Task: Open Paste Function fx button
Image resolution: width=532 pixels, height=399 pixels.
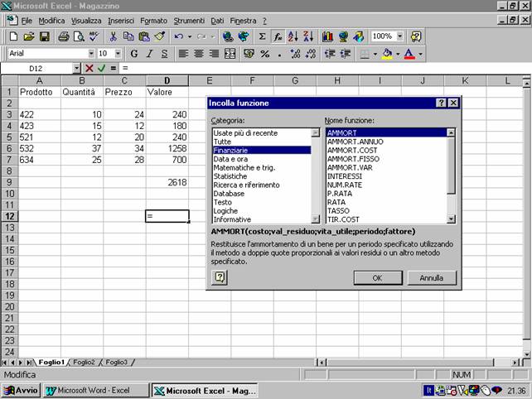Action: (x=278, y=36)
